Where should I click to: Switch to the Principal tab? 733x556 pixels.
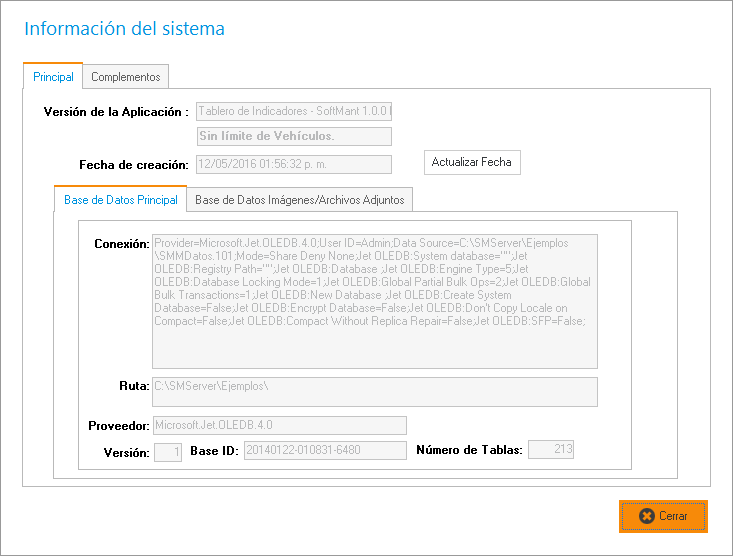53,77
